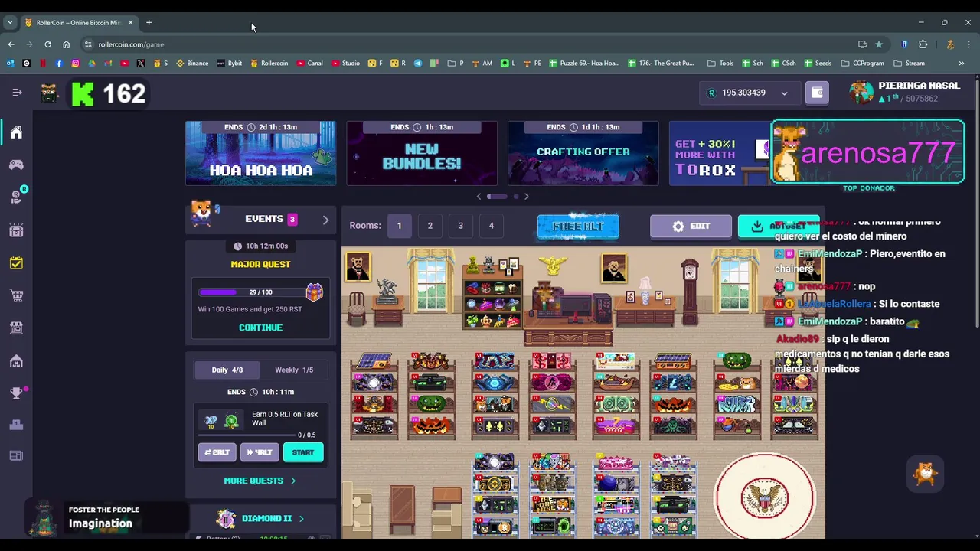Switch to Room 2
The width and height of the screenshot is (980, 551).
430,226
